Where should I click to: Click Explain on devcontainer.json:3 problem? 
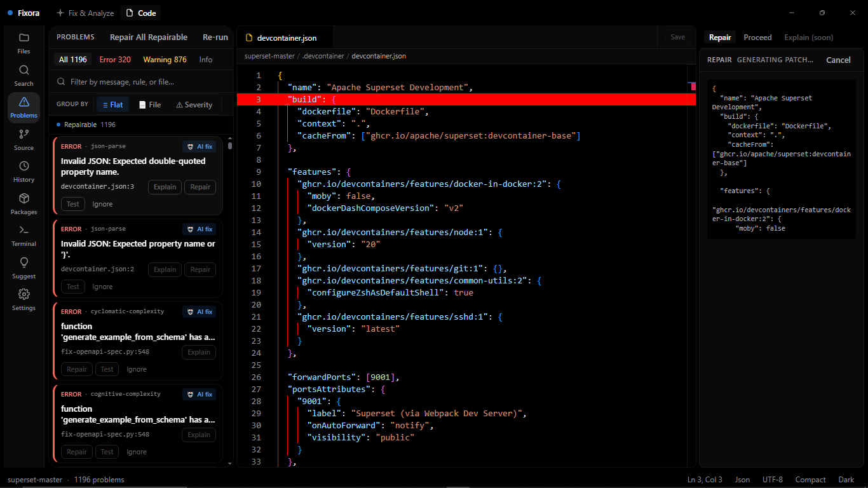coord(165,187)
